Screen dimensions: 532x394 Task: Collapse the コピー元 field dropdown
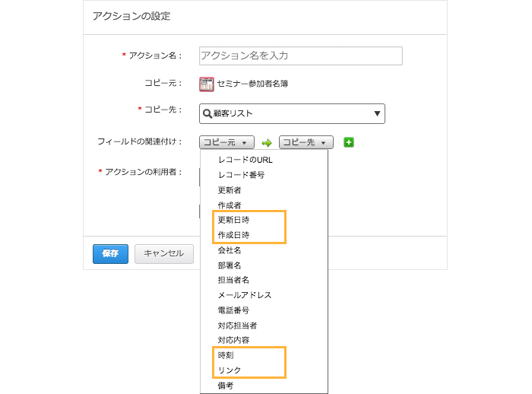tap(226, 142)
